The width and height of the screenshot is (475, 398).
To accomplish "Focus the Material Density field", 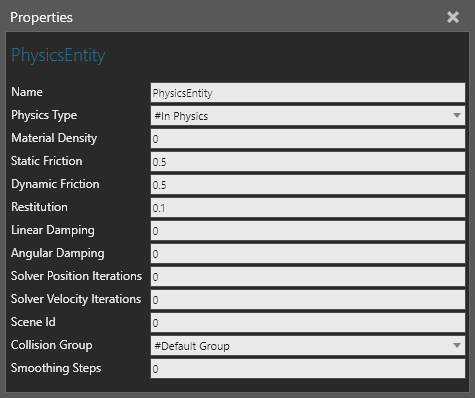I will coord(308,139).
